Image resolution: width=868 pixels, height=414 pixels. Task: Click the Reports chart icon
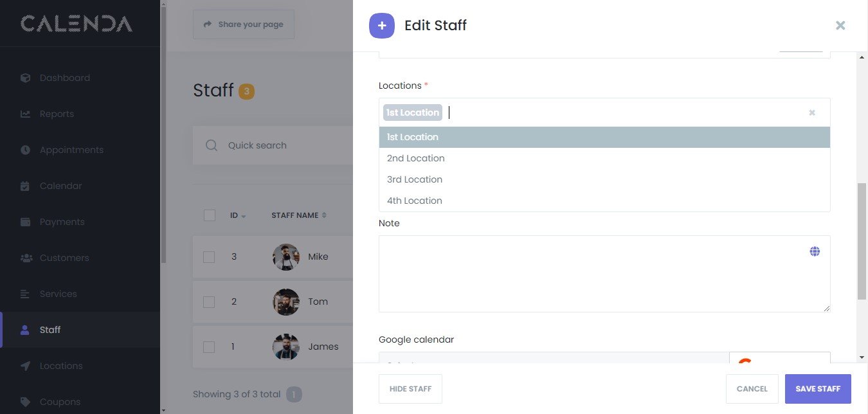pos(25,114)
